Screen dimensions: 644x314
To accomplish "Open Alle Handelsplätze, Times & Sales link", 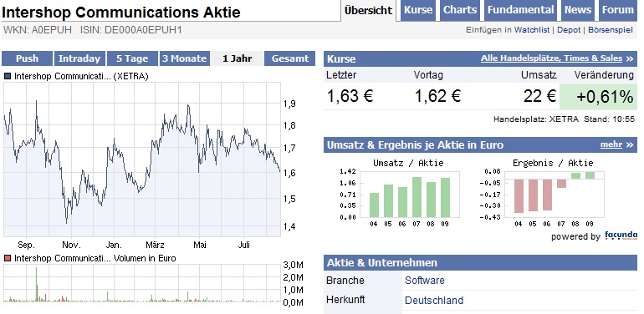I will point(552,58).
